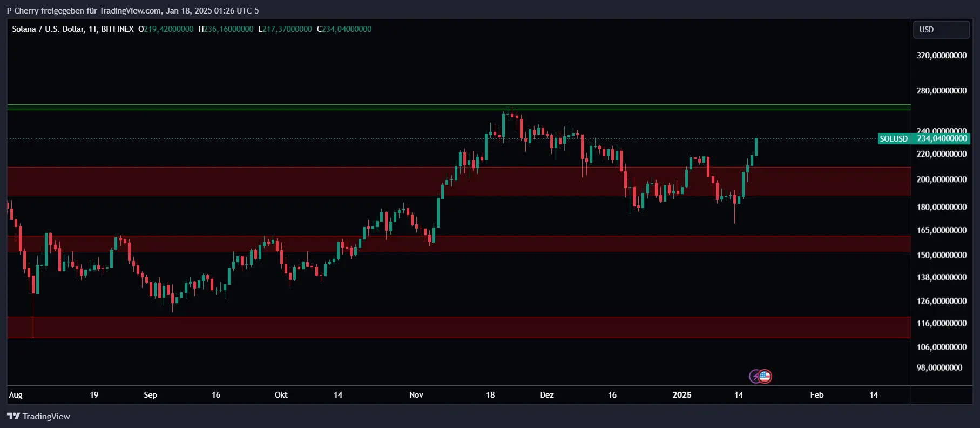Click the 180,00000000 price axis label
The image size is (980, 428).
(x=942, y=207)
